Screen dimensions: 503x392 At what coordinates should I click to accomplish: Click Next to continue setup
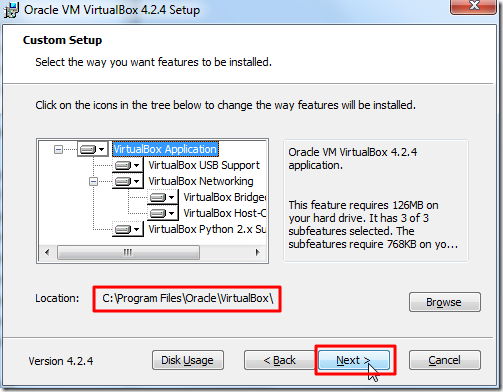(354, 360)
